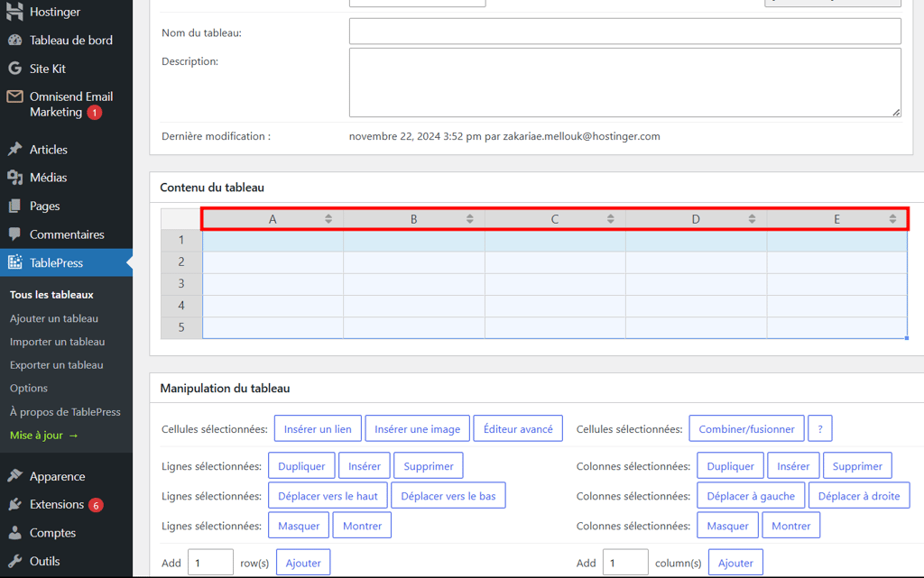Sort column B with its arrow icon

point(469,219)
